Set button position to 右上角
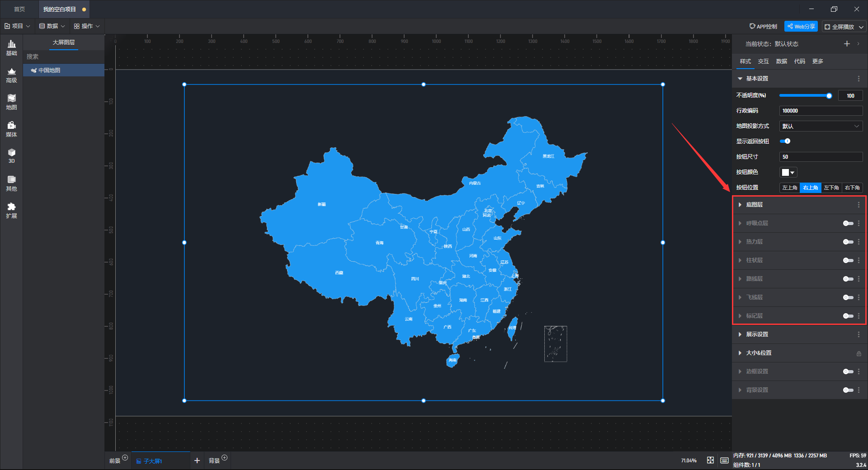868x470 pixels. tap(810, 188)
